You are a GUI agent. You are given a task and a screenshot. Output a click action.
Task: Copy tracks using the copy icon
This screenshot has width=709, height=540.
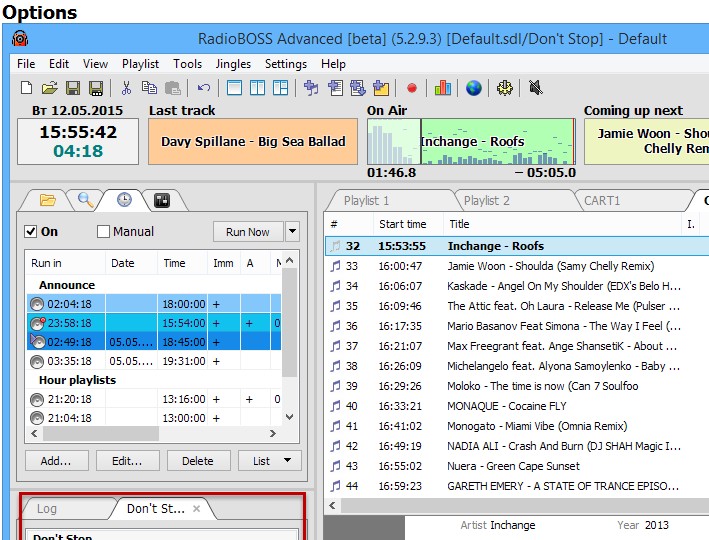point(149,88)
